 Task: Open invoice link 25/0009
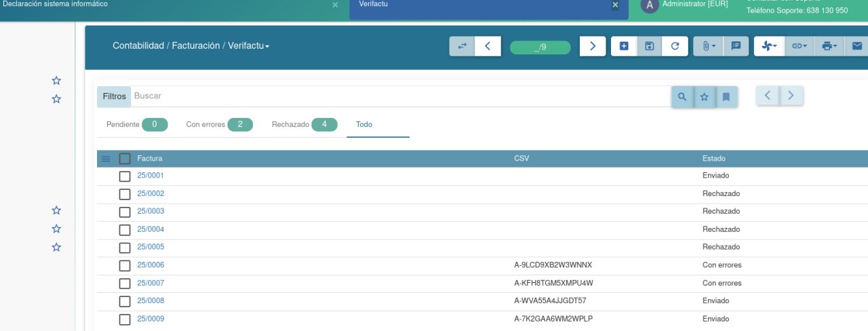coord(151,319)
